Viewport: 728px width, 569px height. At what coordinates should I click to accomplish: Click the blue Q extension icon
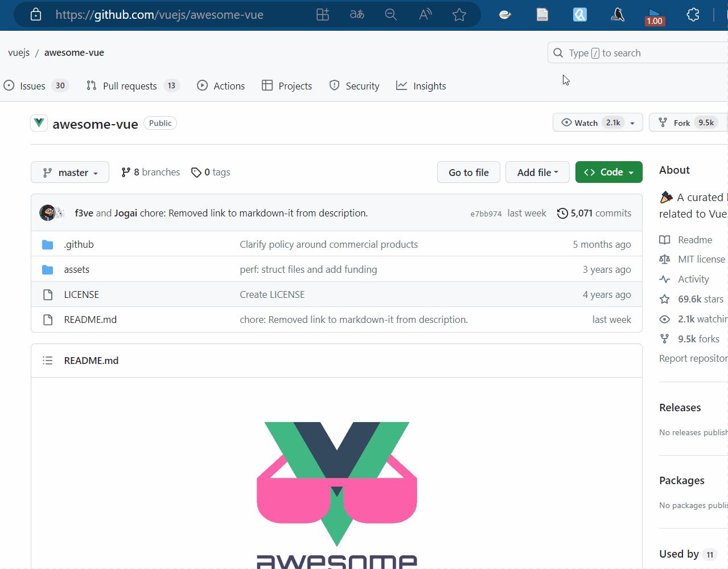click(x=580, y=15)
